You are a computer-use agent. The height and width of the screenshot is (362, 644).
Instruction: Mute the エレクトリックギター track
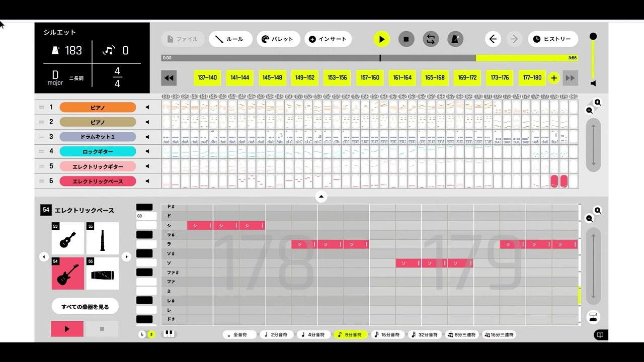click(x=147, y=166)
